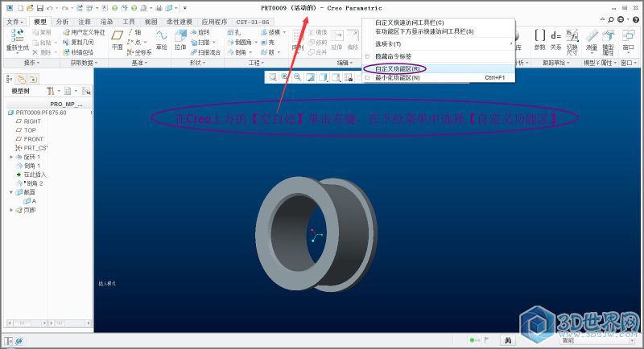Image resolution: width=644 pixels, height=349 pixels.
Task: Open the 文件 menu
Action: 15,22
